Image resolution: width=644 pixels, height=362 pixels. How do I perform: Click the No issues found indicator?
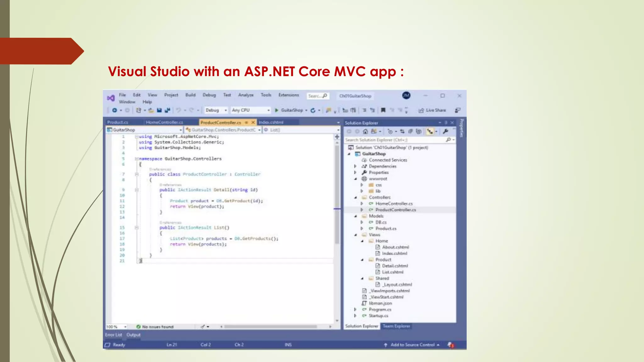pyautogui.click(x=155, y=327)
